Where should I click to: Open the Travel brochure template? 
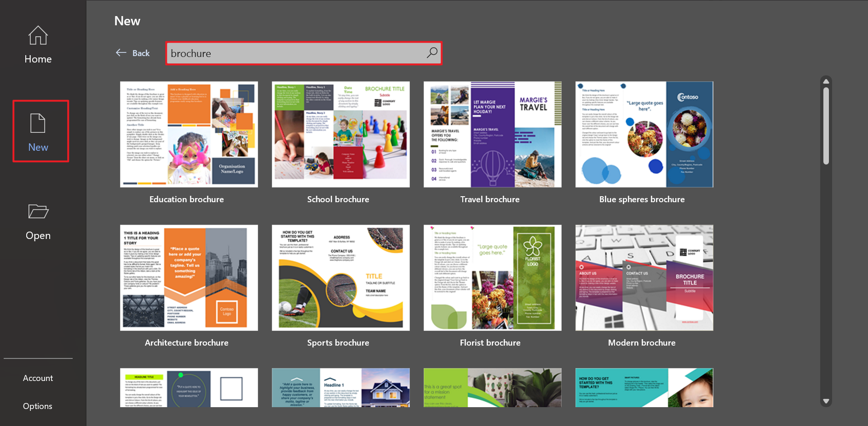click(492, 134)
